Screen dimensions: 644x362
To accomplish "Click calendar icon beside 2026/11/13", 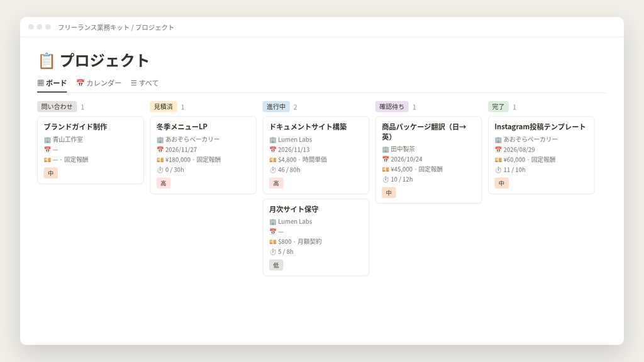I will click(x=273, y=150).
